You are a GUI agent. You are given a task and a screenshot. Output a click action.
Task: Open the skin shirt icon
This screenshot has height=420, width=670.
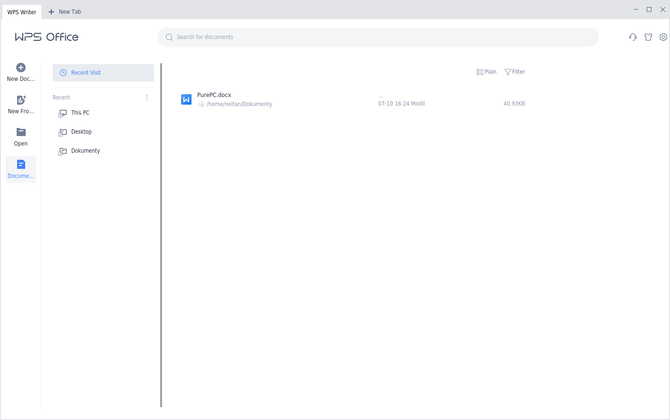(x=648, y=37)
